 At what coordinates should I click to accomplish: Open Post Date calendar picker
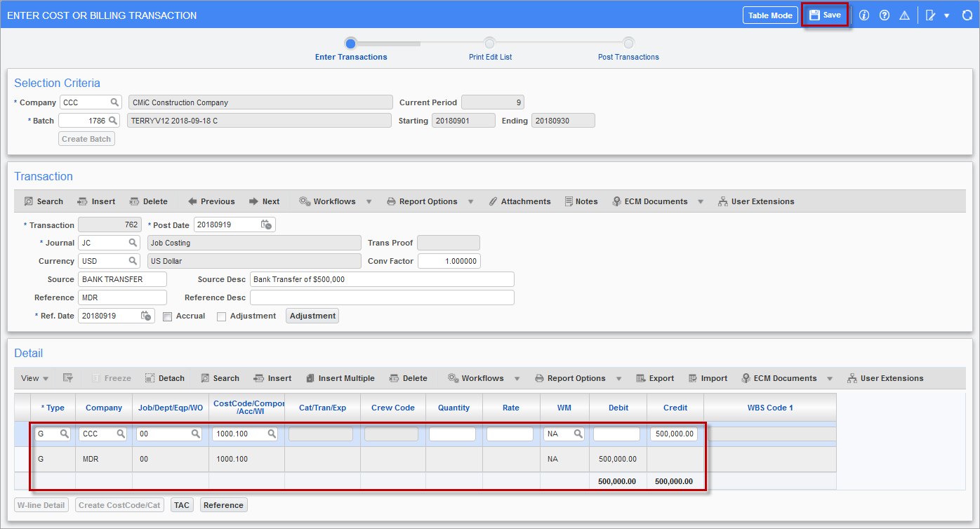click(266, 225)
